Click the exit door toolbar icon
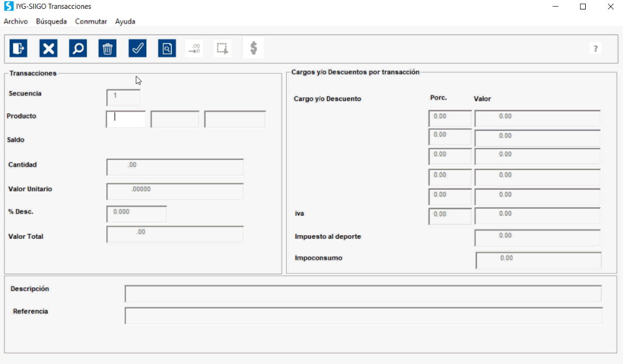 click(x=18, y=48)
